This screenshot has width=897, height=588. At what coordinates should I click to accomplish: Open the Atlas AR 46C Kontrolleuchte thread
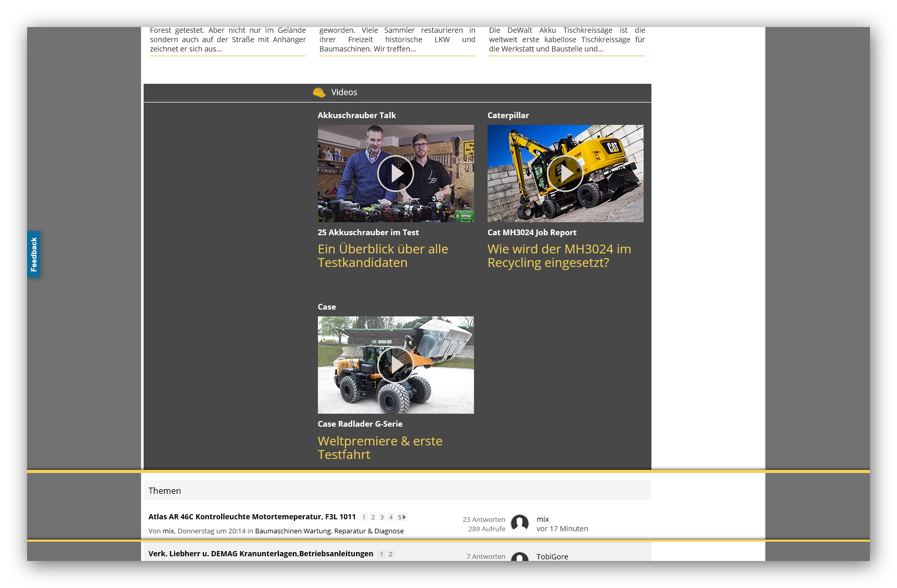(252, 517)
